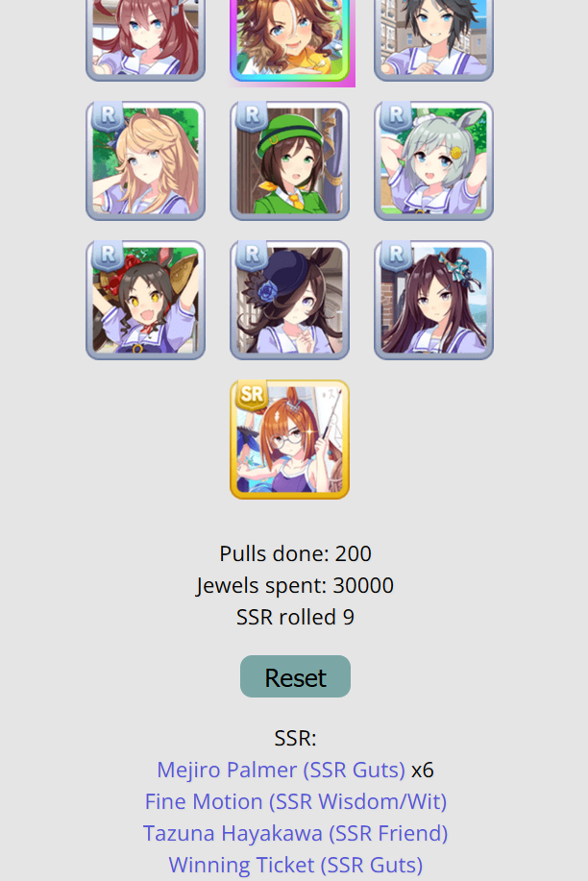Select R card with long blonde hair girl
Viewport: 588px width, 881px height.
click(146, 160)
